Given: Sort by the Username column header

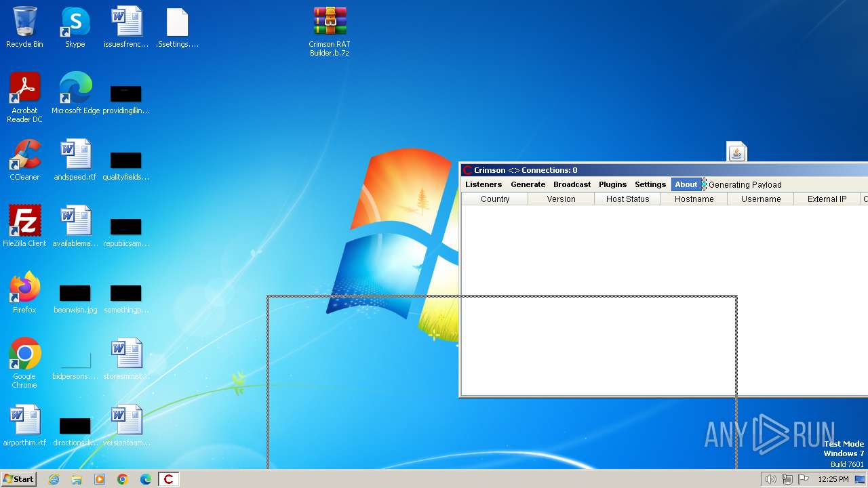Looking at the screenshot, I should click(x=761, y=199).
